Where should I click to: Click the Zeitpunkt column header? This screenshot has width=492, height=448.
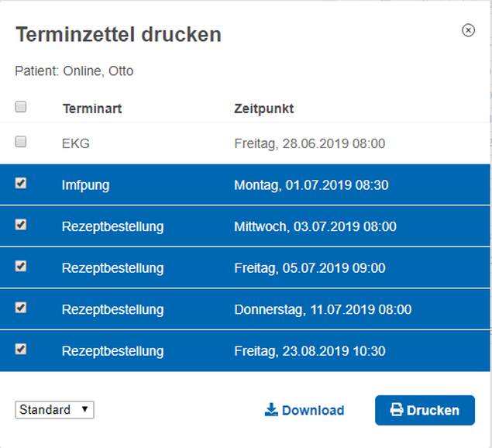[x=264, y=109]
